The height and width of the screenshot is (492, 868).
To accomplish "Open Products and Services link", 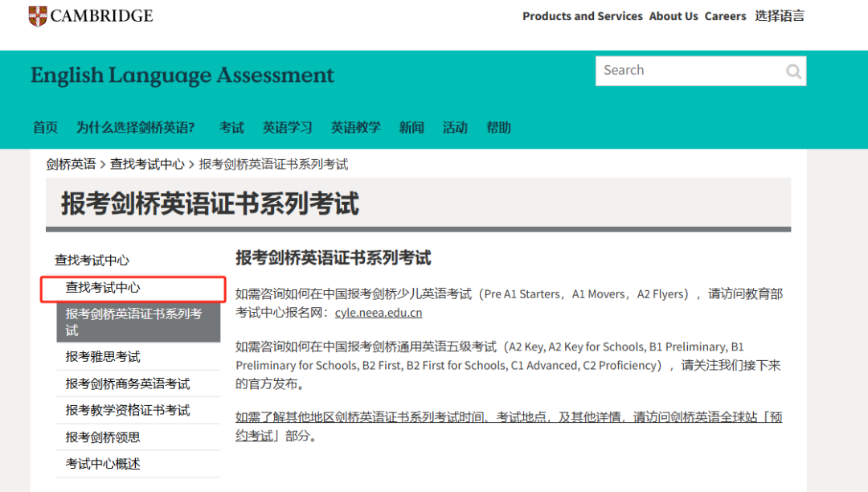I will [583, 16].
